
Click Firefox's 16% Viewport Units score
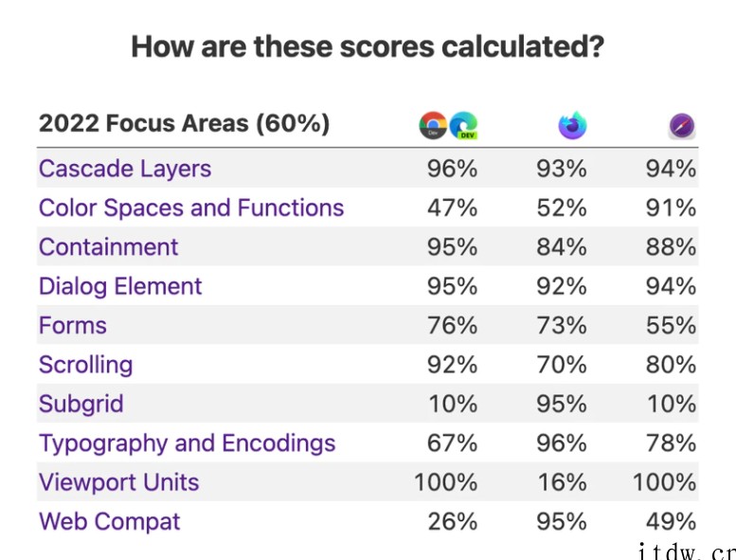(562, 482)
